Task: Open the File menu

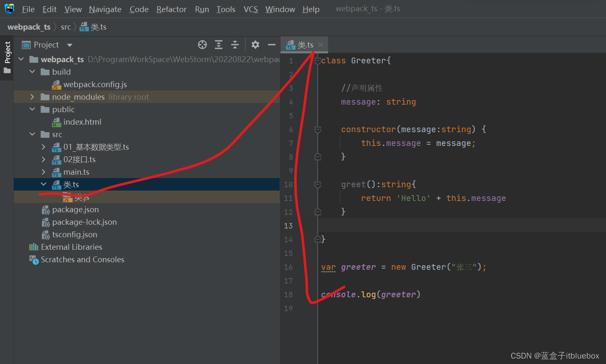Action: tap(28, 9)
